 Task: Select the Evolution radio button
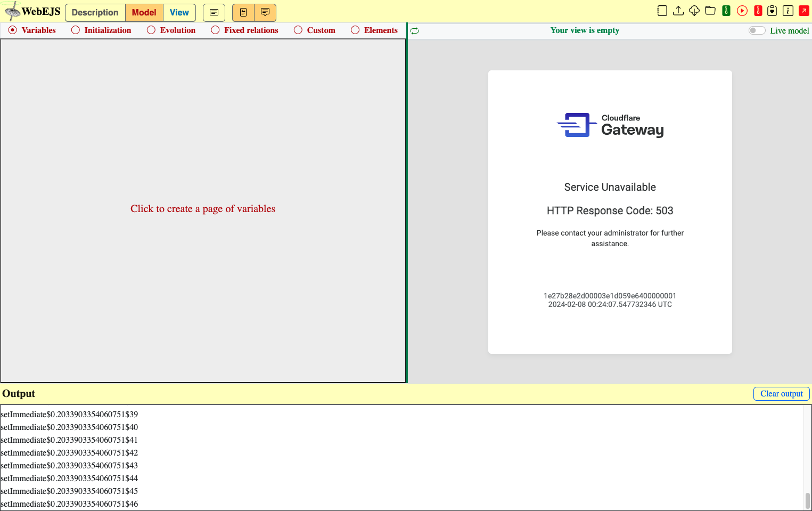pyautogui.click(x=151, y=30)
